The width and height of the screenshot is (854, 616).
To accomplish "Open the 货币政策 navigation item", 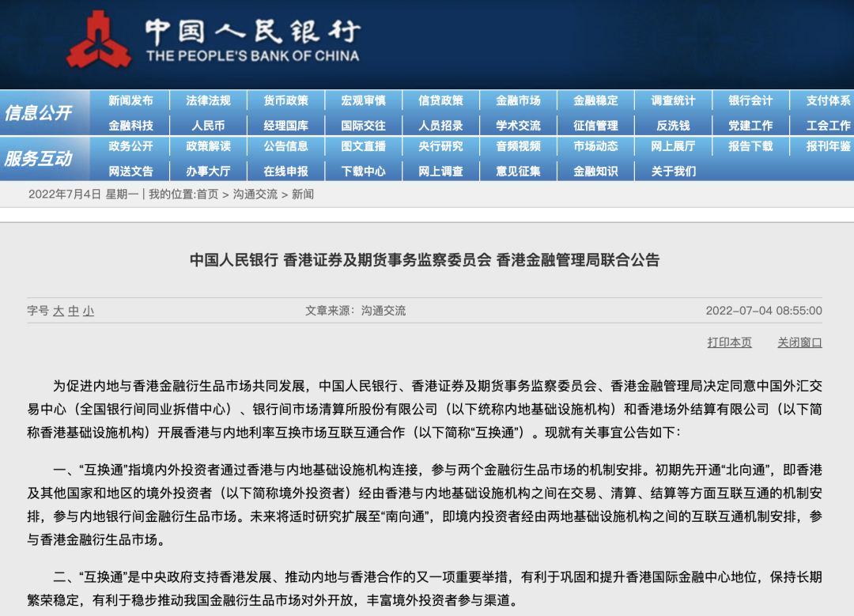I will (286, 100).
